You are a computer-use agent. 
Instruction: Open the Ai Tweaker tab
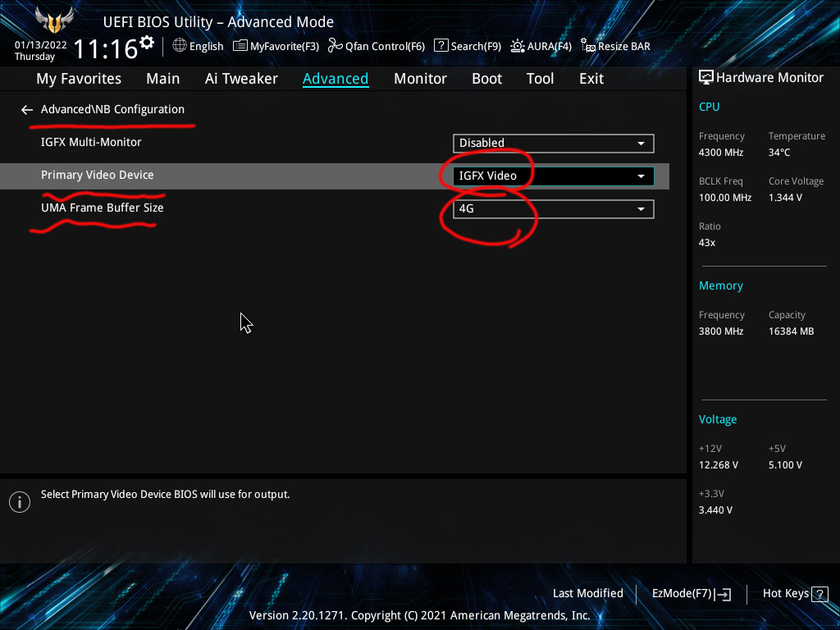pyautogui.click(x=241, y=79)
